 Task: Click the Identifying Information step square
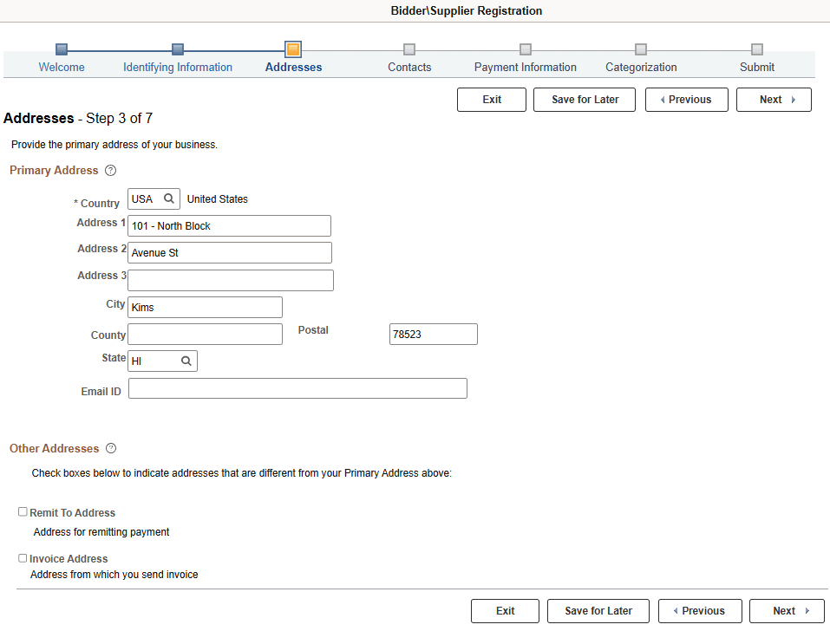pyautogui.click(x=177, y=49)
